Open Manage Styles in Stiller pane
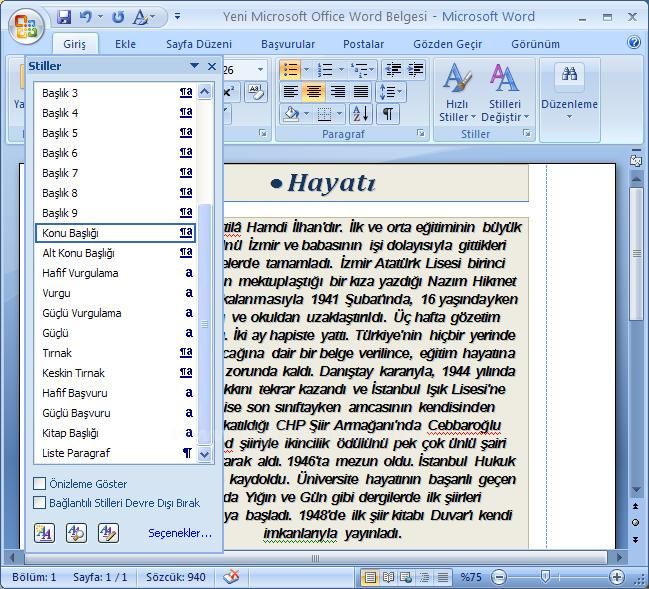The height and width of the screenshot is (589, 649). pos(108,533)
